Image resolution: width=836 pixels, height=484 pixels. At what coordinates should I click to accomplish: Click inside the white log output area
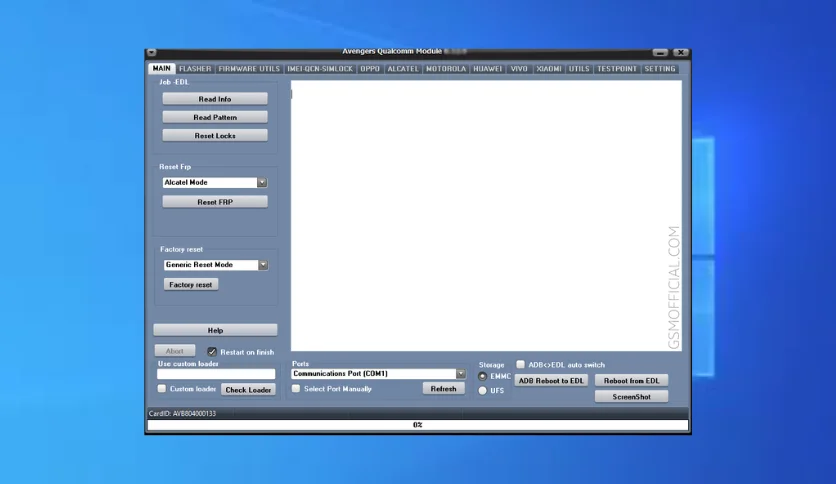[x=486, y=216]
